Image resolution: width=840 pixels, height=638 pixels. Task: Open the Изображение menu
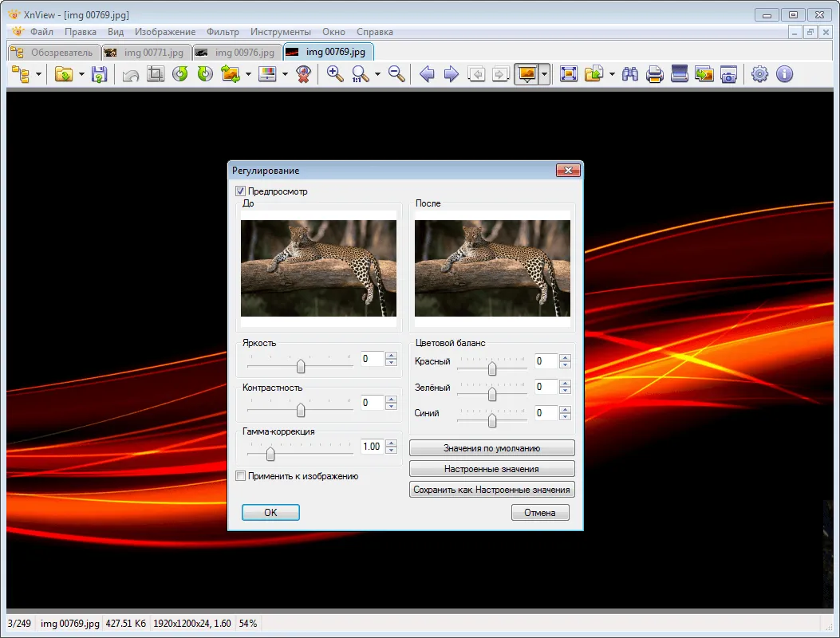coord(165,32)
